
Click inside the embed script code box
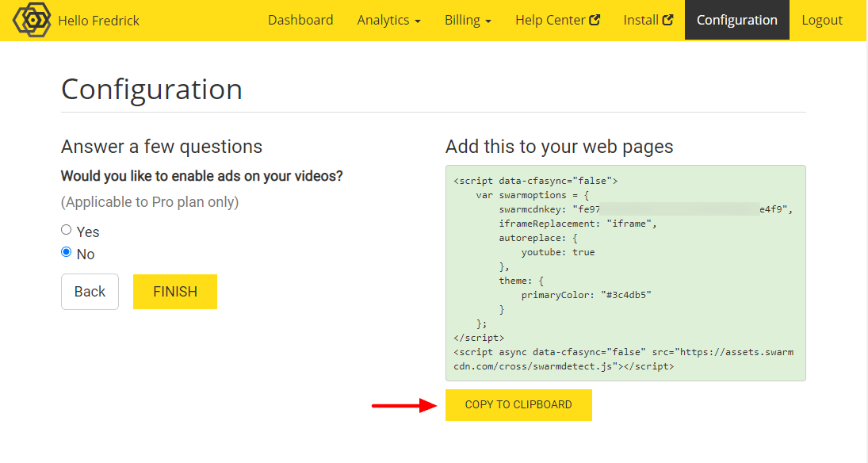[625, 273]
